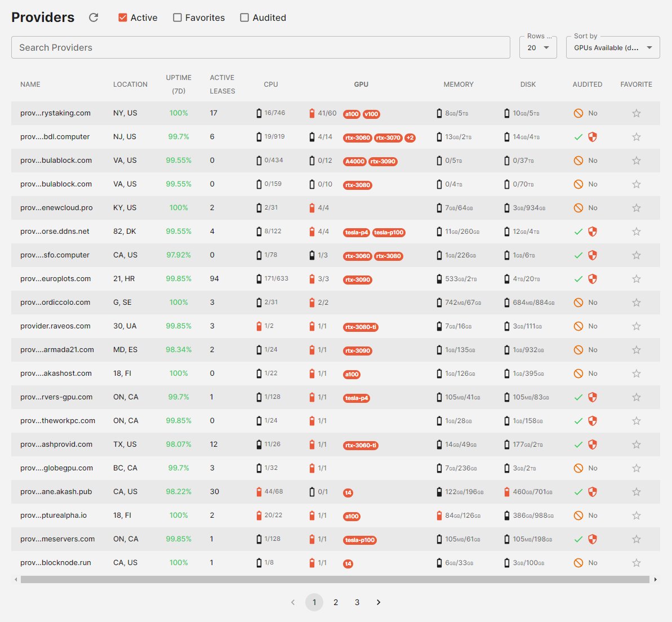Click not-audited icon for prov...pturealpha.io
Image resolution: width=672 pixels, height=622 pixels.
tap(578, 516)
